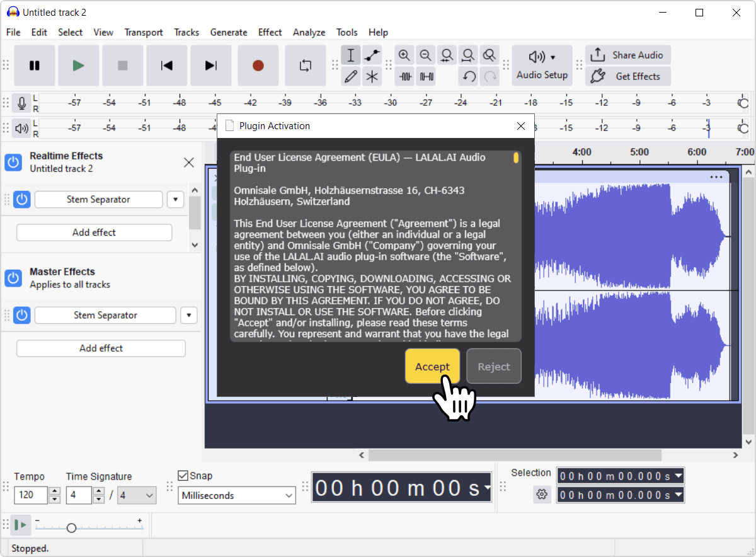This screenshot has height=557, width=756.
Task: Click the Undo arrow
Action: point(468,77)
